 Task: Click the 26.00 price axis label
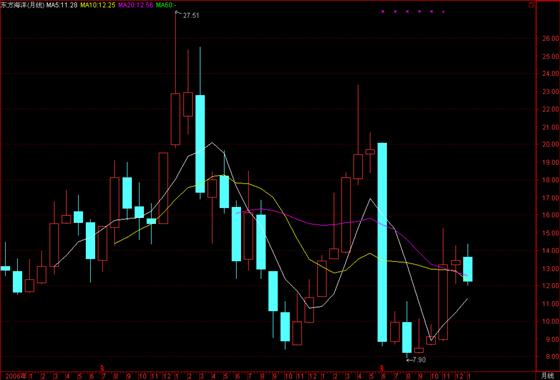(x=550, y=38)
